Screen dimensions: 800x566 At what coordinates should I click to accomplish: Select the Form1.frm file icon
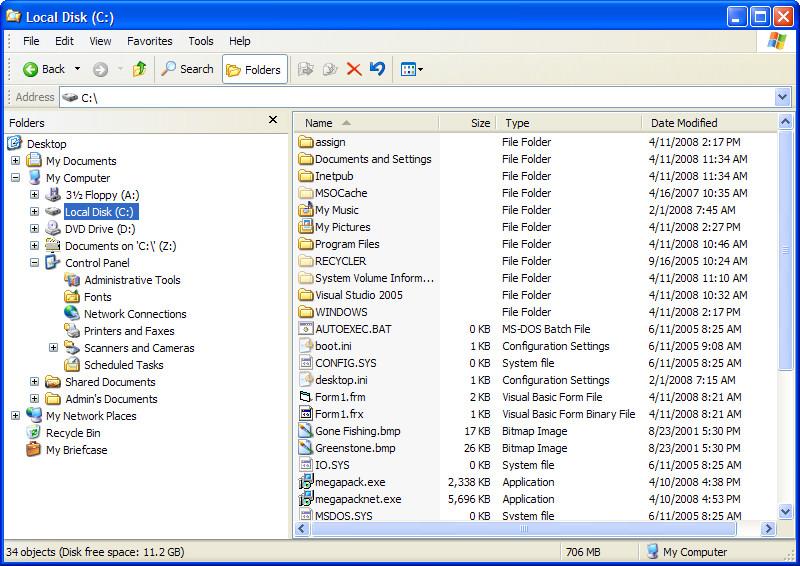point(306,397)
